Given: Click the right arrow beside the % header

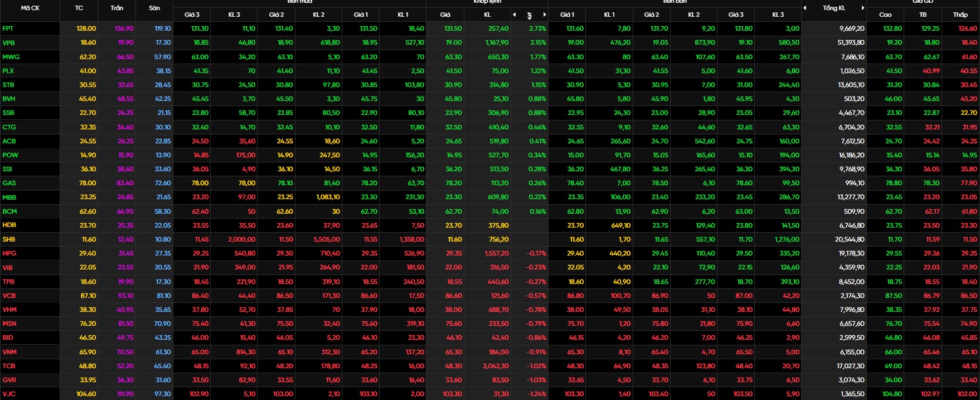Looking at the screenshot, I should tap(545, 15).
